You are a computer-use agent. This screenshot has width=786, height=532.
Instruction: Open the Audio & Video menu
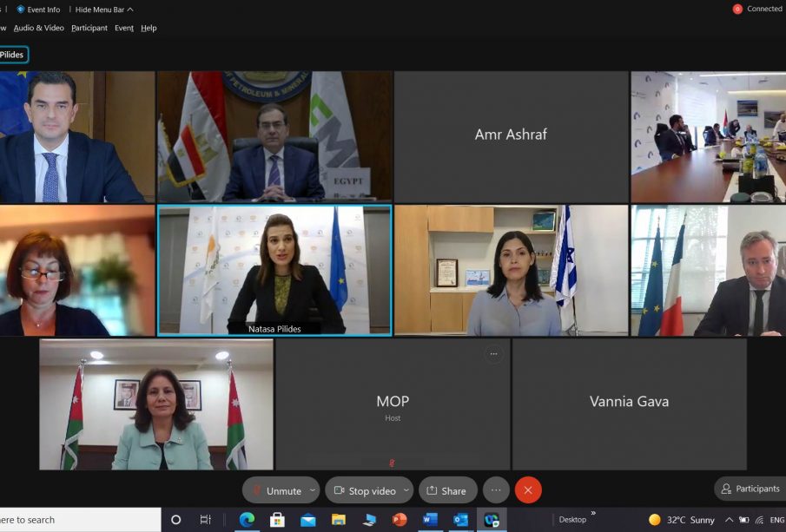(39, 28)
